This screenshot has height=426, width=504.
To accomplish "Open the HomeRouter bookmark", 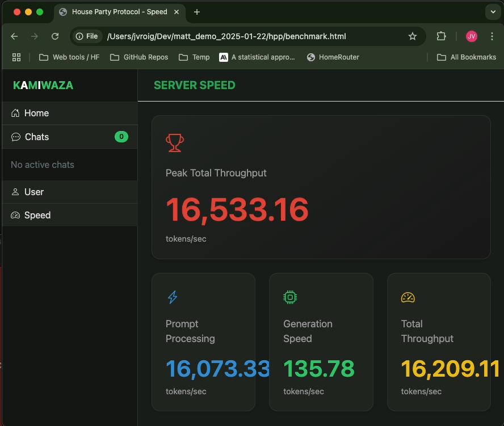I will coord(333,57).
